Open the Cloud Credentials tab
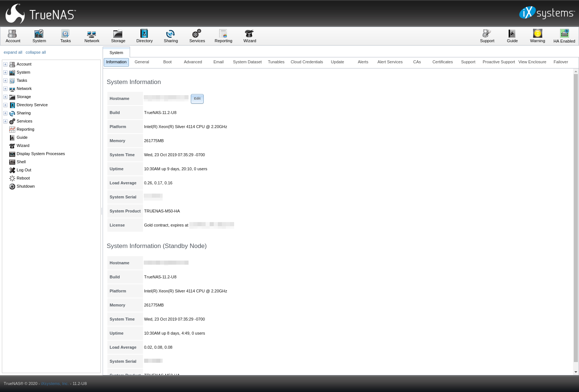 pos(307,62)
